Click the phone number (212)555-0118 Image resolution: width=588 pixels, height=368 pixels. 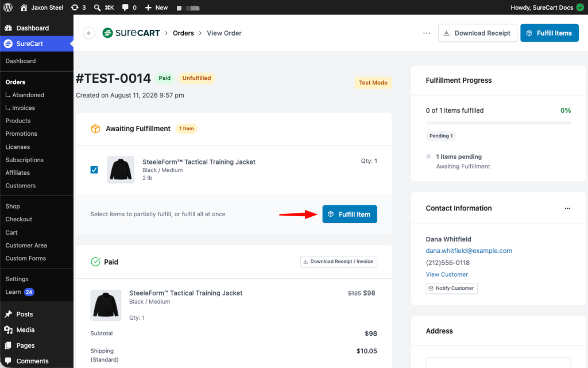tap(448, 262)
